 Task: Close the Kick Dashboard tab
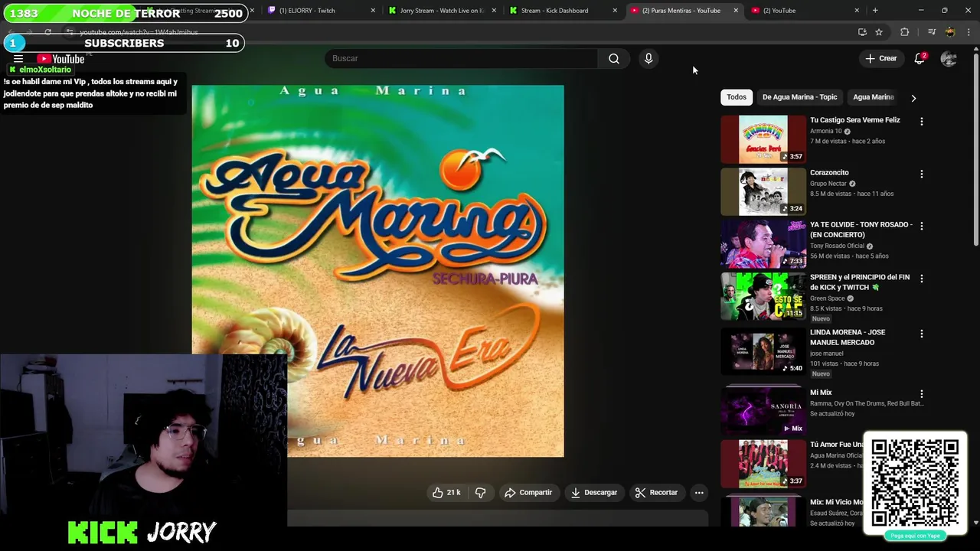(x=615, y=11)
